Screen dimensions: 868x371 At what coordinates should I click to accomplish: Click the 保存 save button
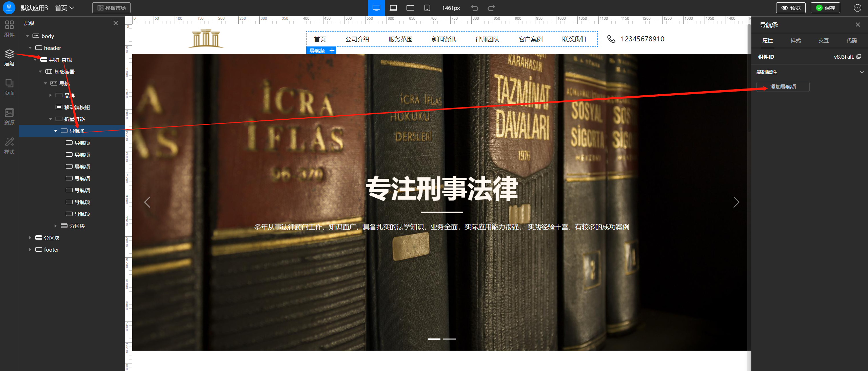coord(825,8)
